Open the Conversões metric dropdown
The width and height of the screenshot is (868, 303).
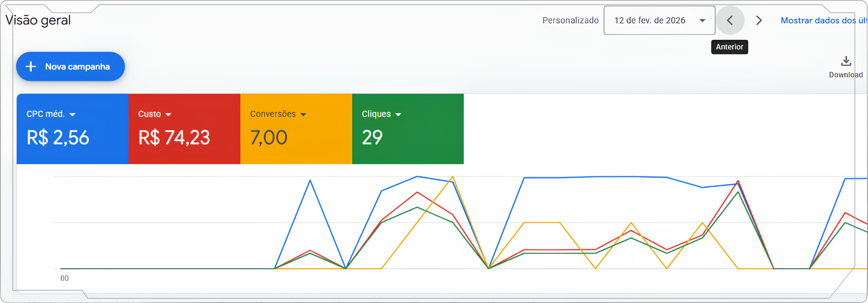coord(278,114)
